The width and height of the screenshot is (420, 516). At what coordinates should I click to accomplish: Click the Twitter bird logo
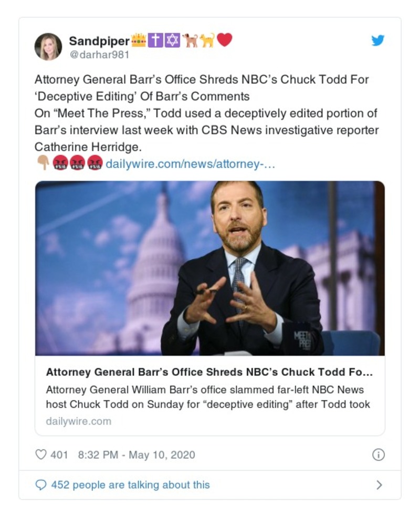click(x=378, y=40)
